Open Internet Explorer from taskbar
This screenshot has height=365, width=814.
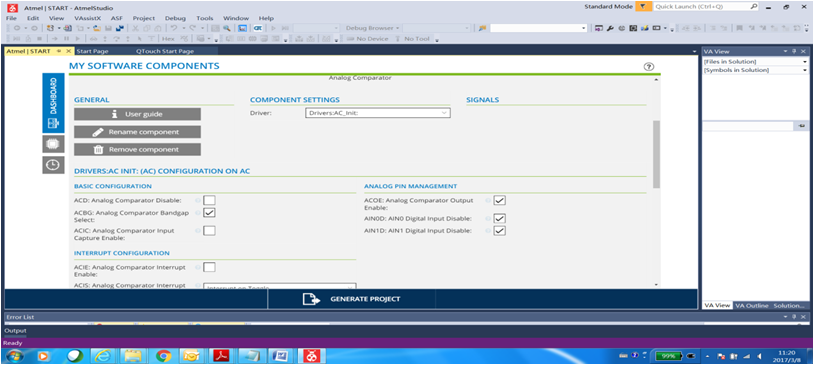[104, 356]
